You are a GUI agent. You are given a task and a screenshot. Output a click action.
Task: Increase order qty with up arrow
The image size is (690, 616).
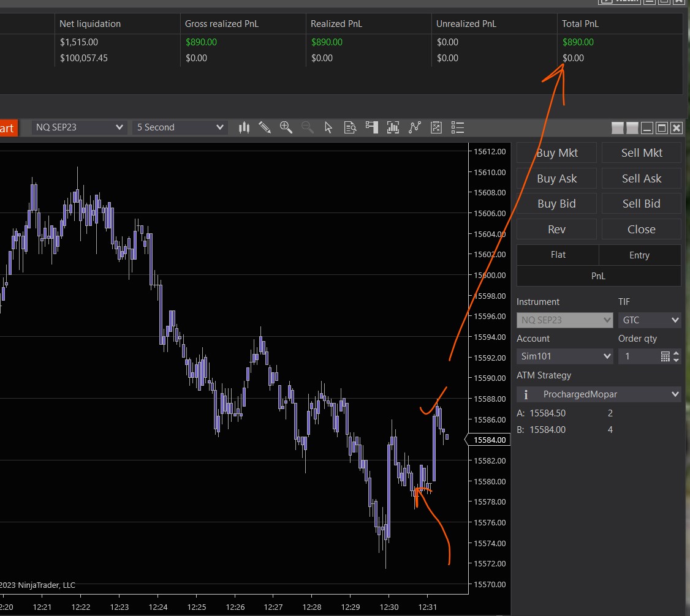[x=677, y=353]
